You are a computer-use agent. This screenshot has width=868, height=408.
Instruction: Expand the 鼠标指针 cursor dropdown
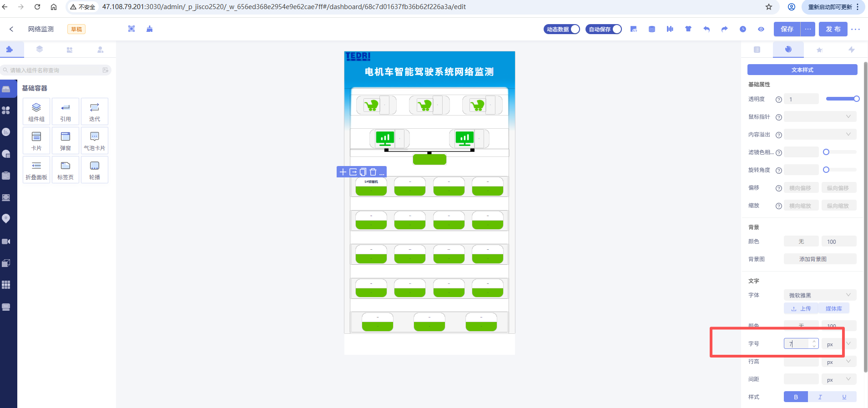[x=820, y=117]
